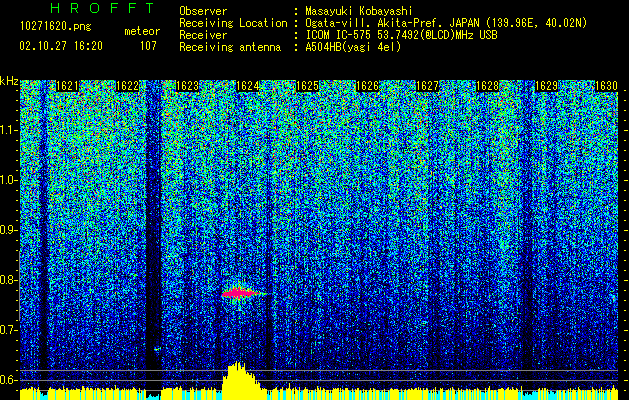Click the 1.0 kHz axis label
Viewport: 629px width, 400px height.
pyautogui.click(x=9, y=180)
